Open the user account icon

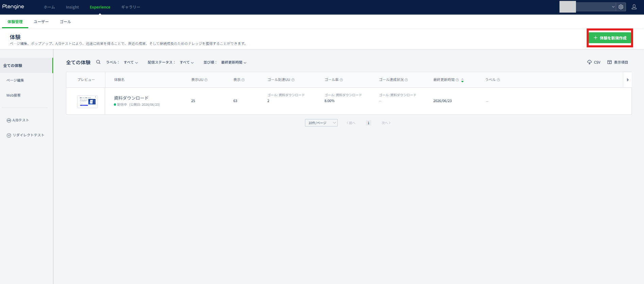pos(634,7)
